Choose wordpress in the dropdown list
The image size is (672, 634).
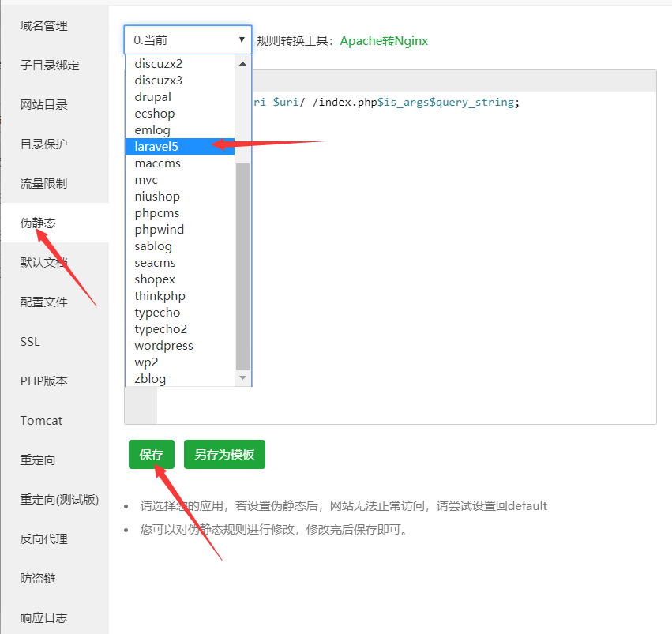(x=163, y=345)
